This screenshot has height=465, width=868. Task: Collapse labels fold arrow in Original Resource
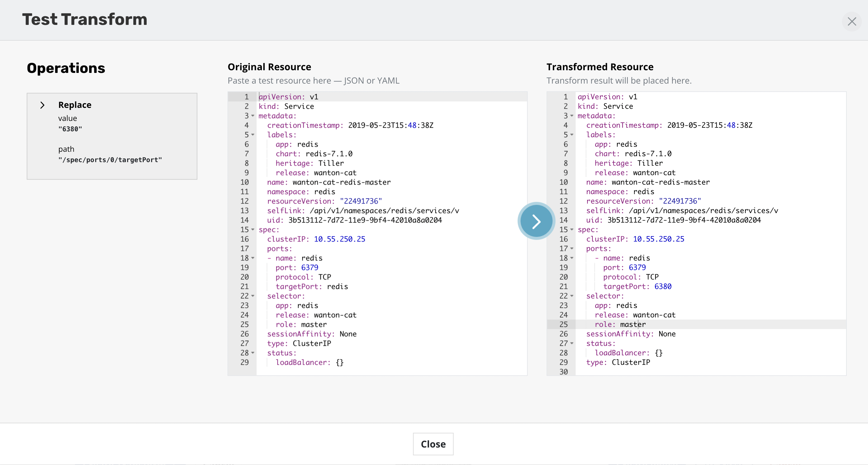click(253, 135)
